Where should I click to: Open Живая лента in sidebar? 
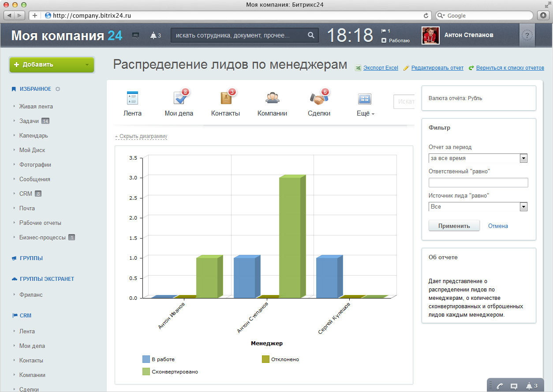[x=36, y=107]
